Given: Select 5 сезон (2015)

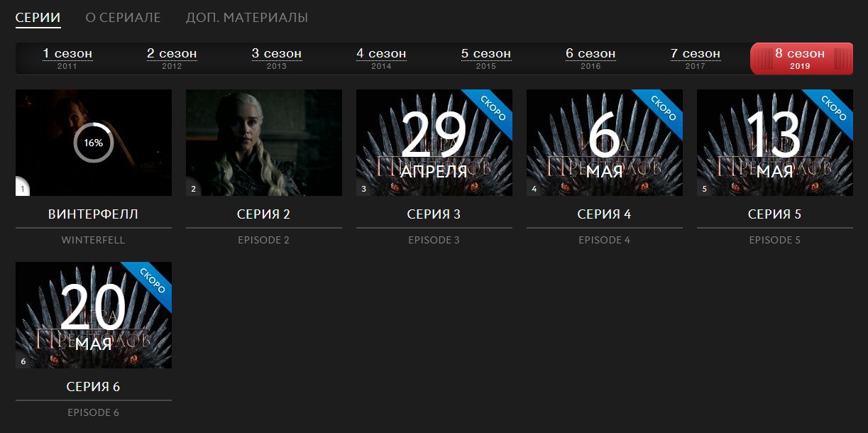Looking at the screenshot, I should tap(486, 58).
